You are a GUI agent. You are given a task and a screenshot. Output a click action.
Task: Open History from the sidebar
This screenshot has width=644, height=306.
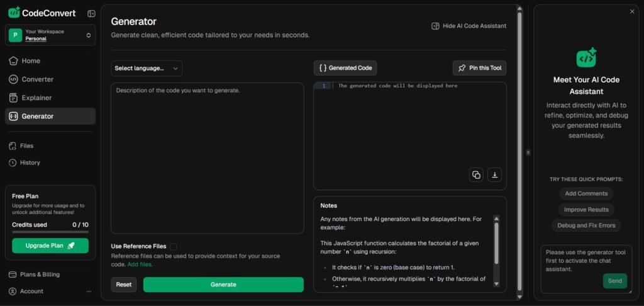(30, 162)
